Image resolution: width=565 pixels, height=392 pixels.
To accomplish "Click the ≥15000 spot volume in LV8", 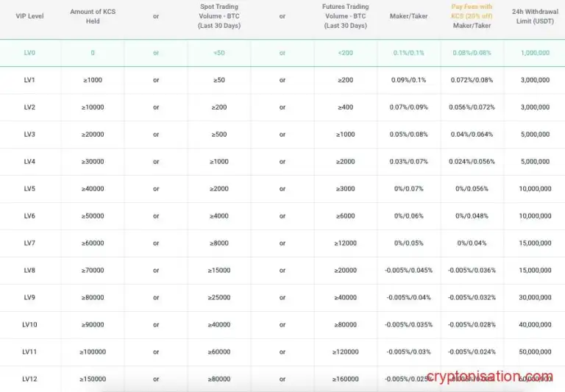I will [x=219, y=271].
